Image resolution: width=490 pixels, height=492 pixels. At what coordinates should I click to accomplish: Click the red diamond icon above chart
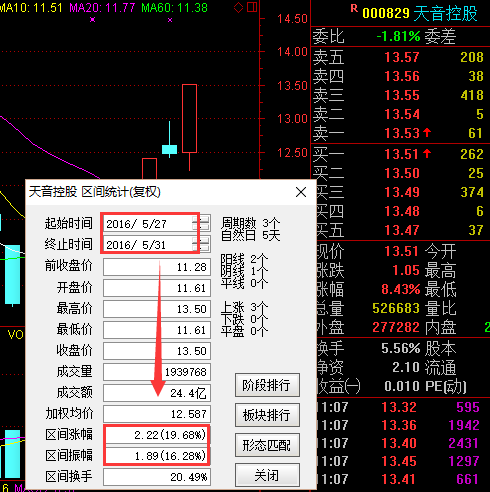238,8
